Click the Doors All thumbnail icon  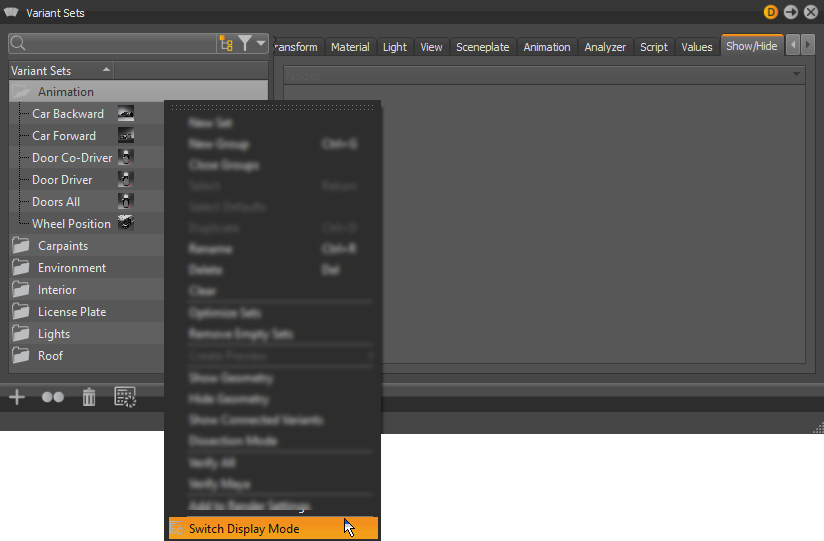click(x=126, y=201)
